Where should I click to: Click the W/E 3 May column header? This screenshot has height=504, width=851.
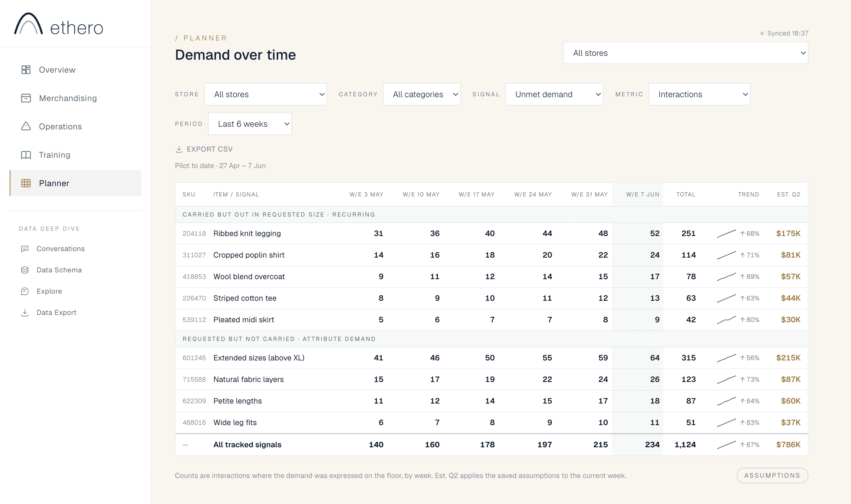click(366, 195)
